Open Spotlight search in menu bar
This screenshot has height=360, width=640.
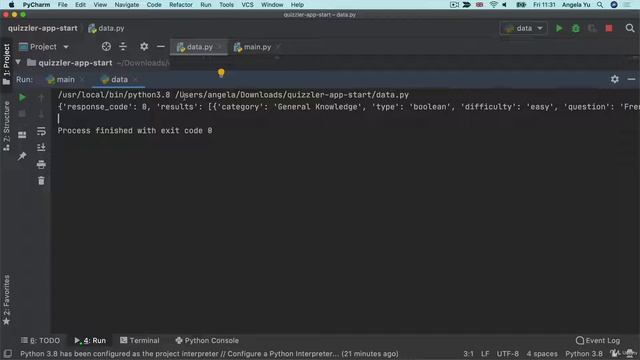click(x=600, y=4)
